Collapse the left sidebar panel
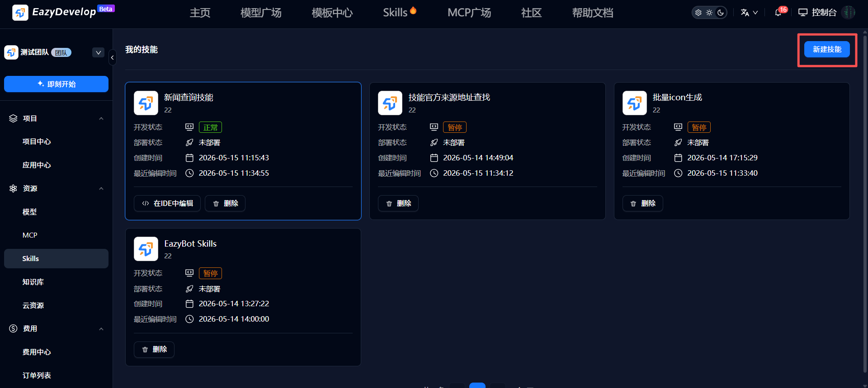Image resolution: width=868 pixels, height=388 pixels. point(112,57)
